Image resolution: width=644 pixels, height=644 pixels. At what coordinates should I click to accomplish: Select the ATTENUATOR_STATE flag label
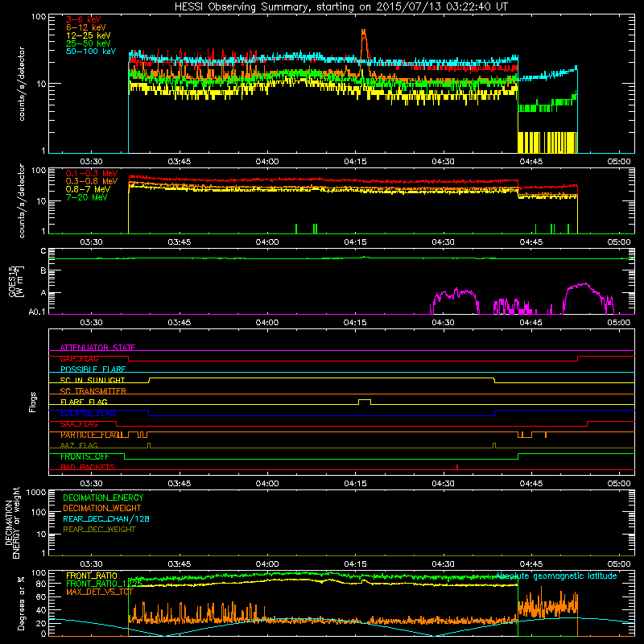97,348
